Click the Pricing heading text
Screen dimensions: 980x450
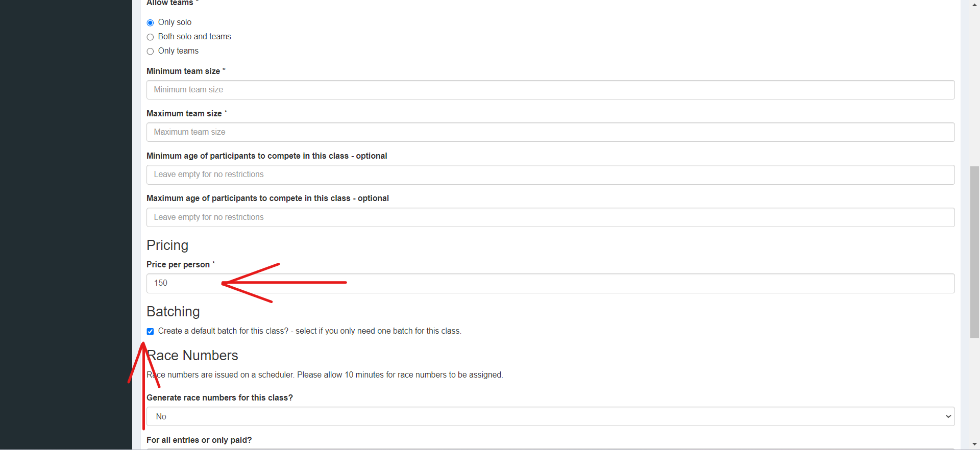pyautogui.click(x=167, y=245)
